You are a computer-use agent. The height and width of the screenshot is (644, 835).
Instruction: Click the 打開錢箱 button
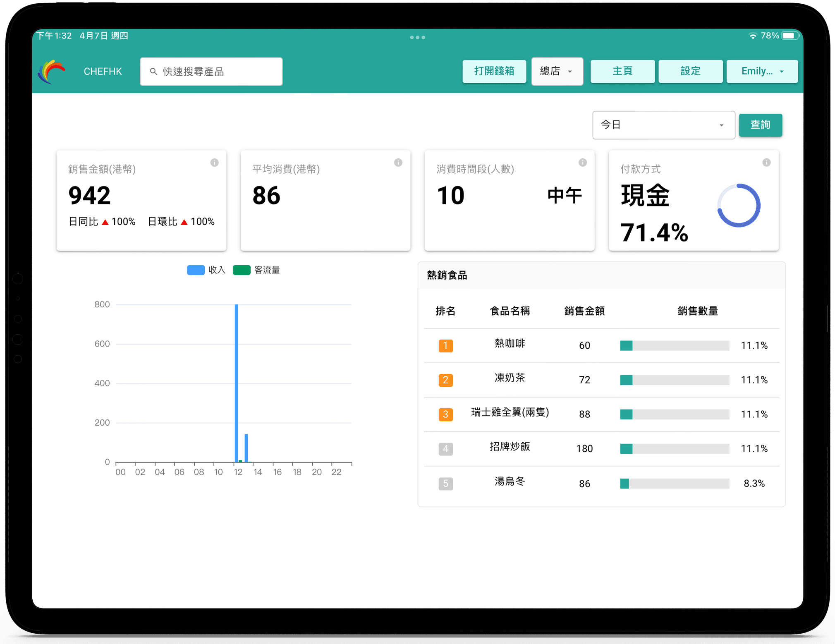pos(494,71)
